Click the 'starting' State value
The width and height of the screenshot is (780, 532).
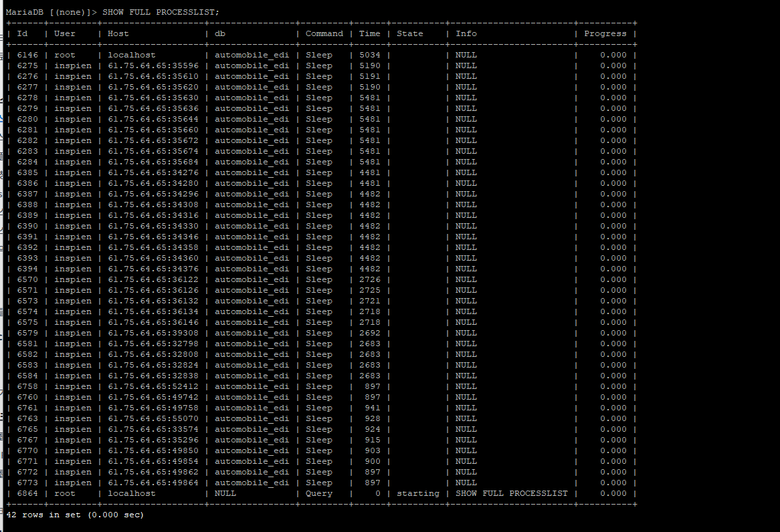pyautogui.click(x=418, y=493)
